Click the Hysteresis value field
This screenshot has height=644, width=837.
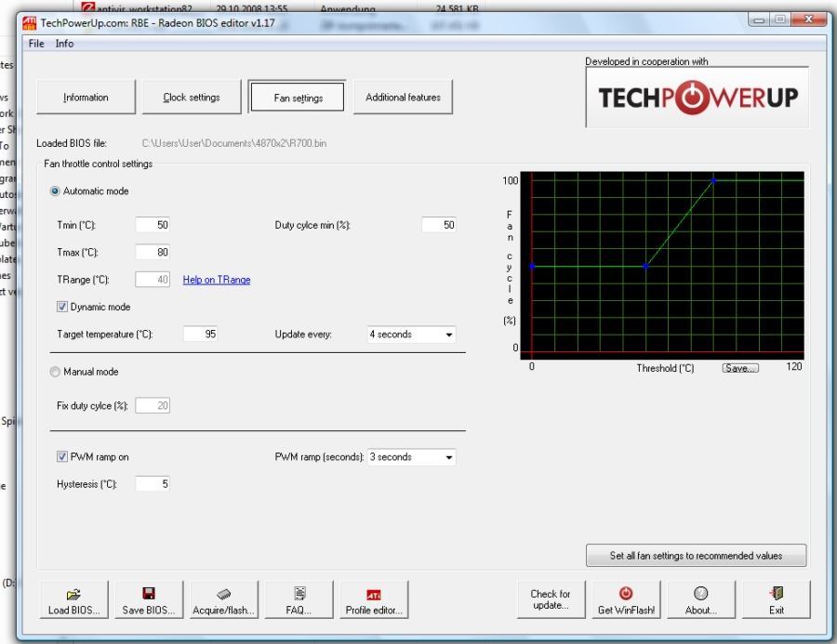[153, 484]
